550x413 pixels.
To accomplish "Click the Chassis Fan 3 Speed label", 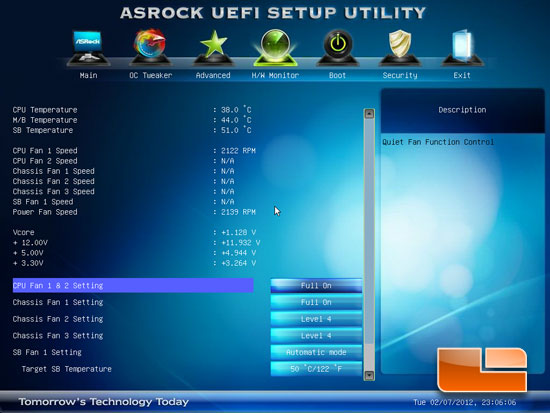I will click(x=54, y=191).
